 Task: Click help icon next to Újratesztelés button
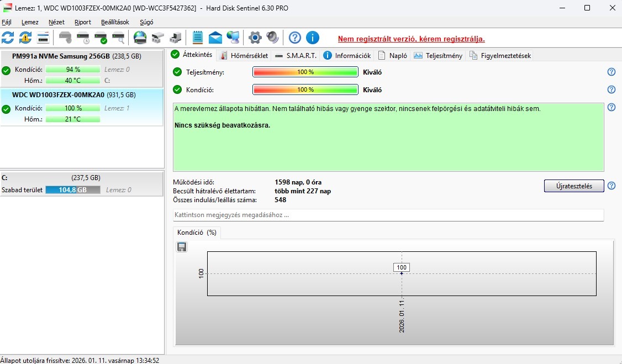(x=612, y=186)
